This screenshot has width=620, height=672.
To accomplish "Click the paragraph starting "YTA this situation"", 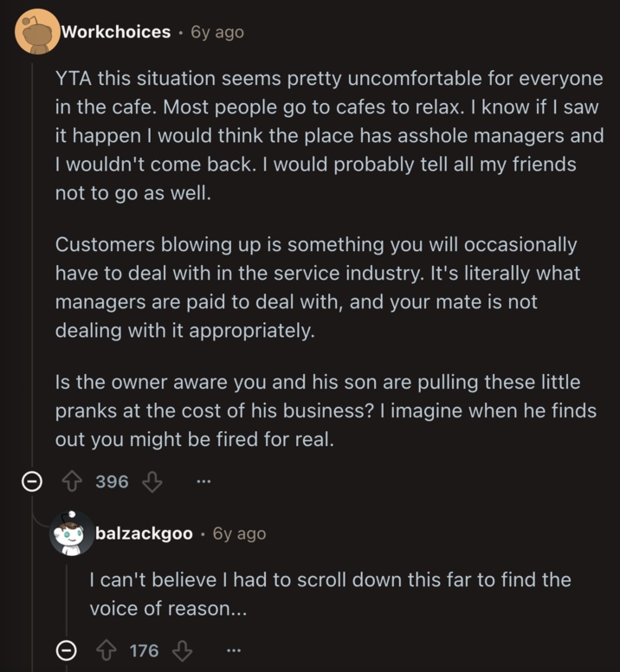I will pyautogui.click(x=329, y=136).
